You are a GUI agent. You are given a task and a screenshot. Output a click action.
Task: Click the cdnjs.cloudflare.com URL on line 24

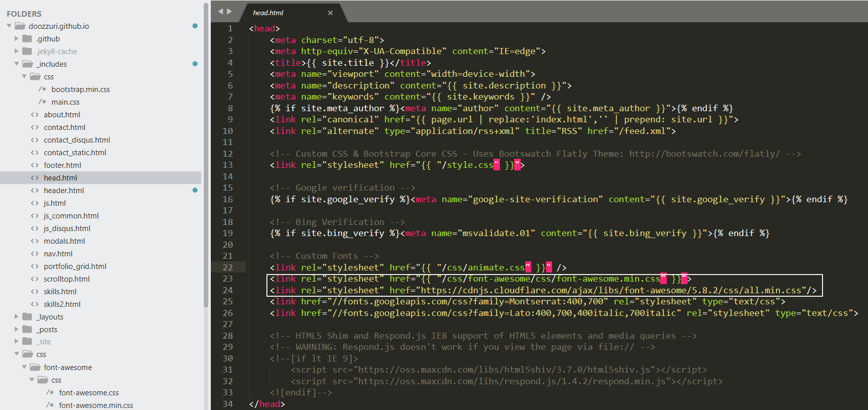(x=611, y=290)
